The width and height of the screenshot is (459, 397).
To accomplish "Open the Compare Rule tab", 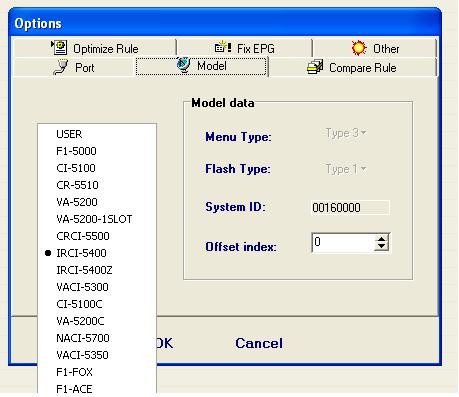I will [352, 67].
